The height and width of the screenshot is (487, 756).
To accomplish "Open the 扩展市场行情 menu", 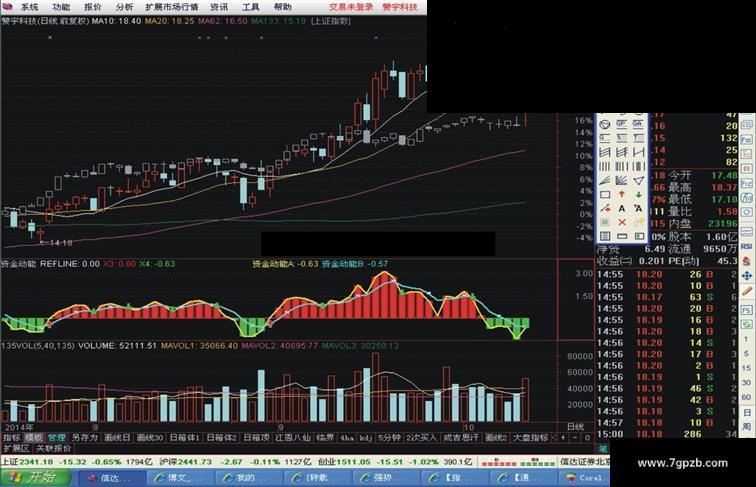I will (x=172, y=7).
